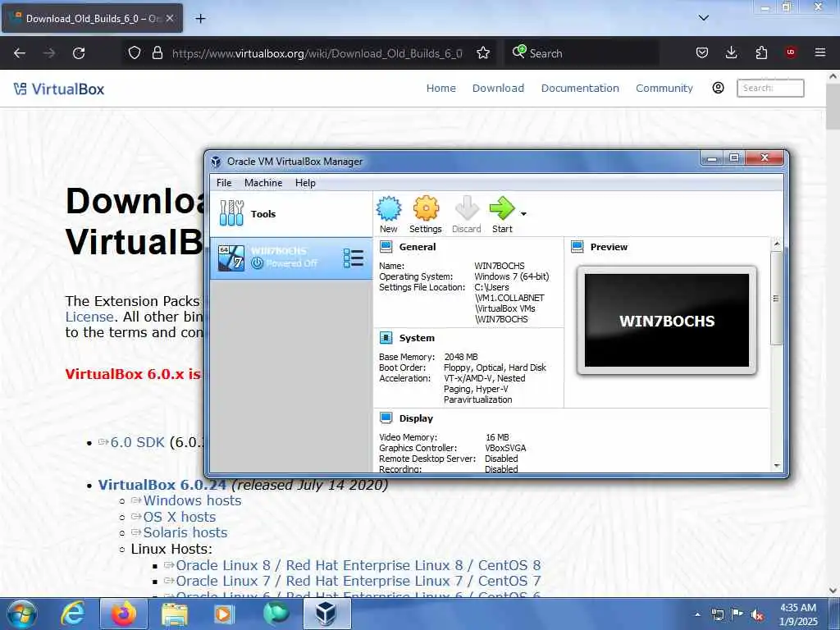
Task: Open the Download nav link
Action: [498, 88]
